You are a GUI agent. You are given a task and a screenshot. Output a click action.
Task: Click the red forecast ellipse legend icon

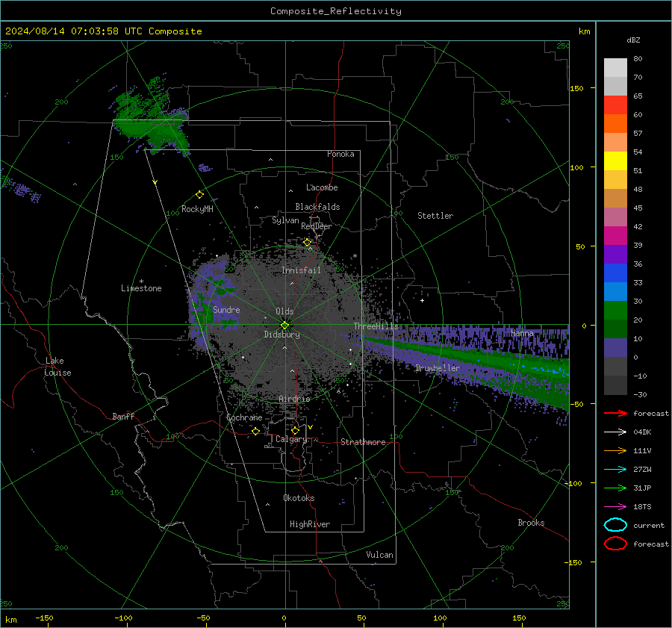(615, 544)
